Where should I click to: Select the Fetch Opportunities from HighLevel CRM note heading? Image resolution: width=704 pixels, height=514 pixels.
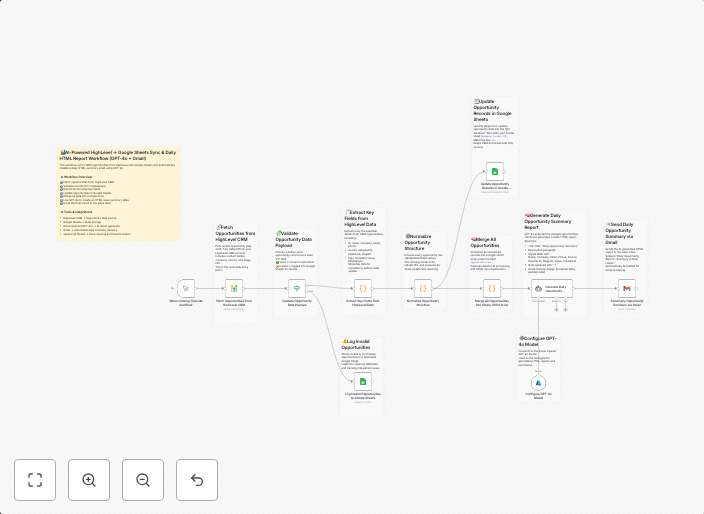pos(235,233)
